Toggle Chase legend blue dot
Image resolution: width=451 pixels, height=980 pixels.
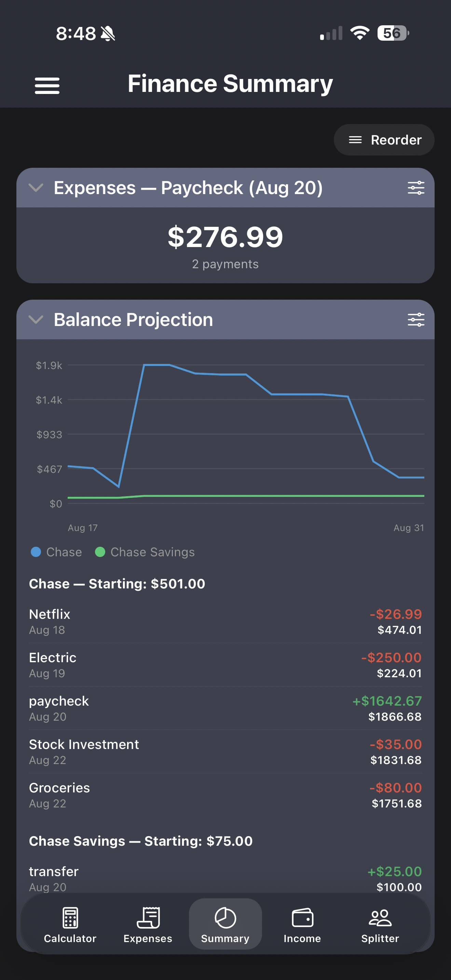[36, 552]
